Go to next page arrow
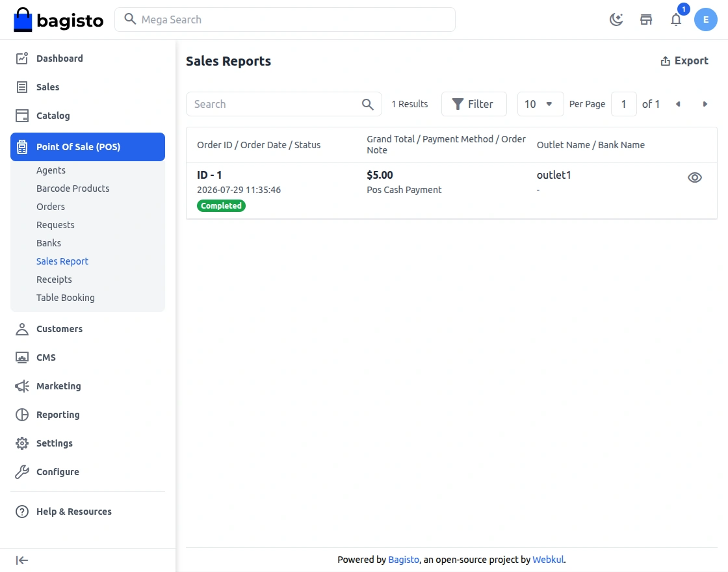The width and height of the screenshot is (728, 572). coord(705,104)
